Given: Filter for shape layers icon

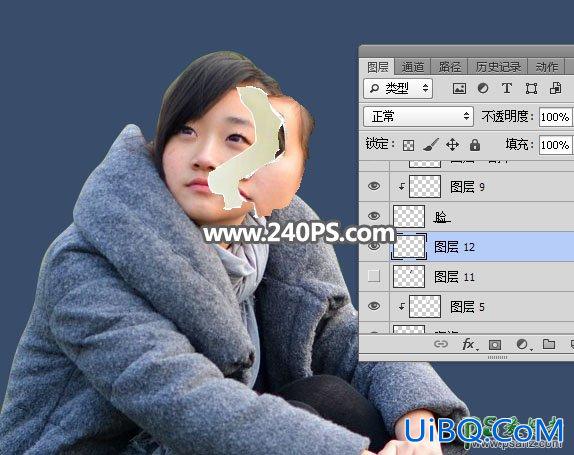Looking at the screenshot, I should point(531,88).
